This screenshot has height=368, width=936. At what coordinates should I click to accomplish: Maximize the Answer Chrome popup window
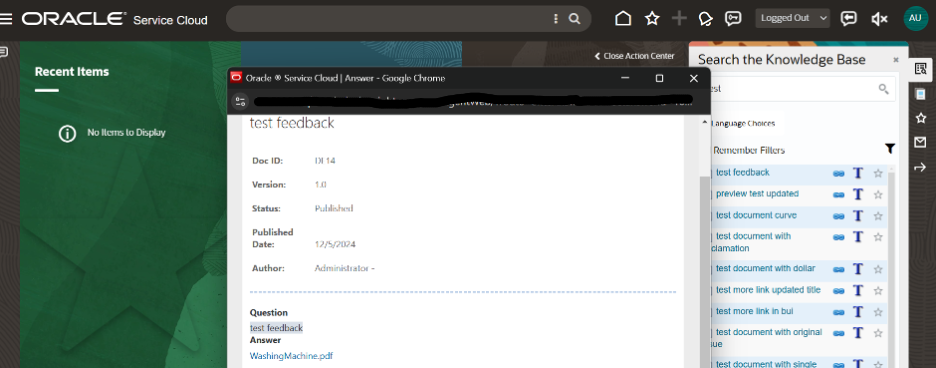pos(660,78)
